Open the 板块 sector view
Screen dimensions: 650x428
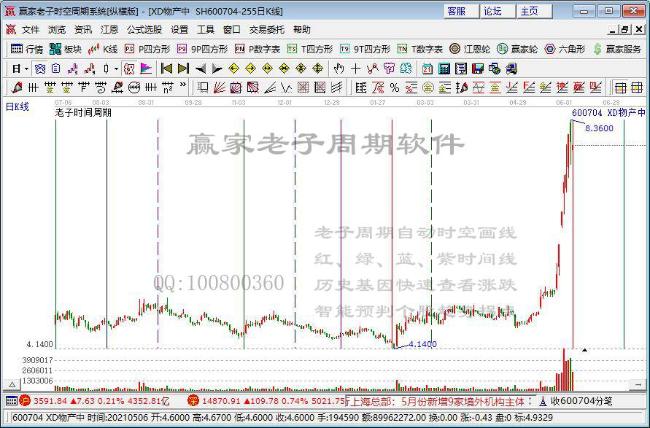tap(65, 49)
